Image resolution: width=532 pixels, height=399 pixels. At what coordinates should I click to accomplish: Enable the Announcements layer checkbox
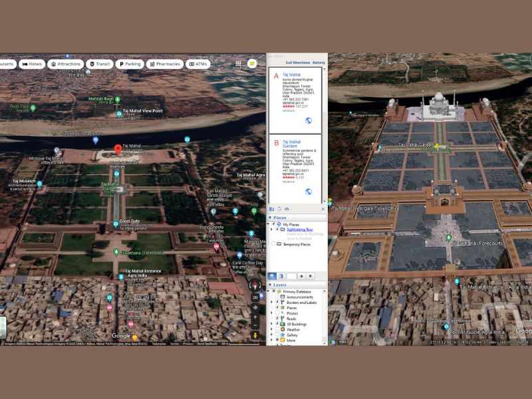point(277,297)
